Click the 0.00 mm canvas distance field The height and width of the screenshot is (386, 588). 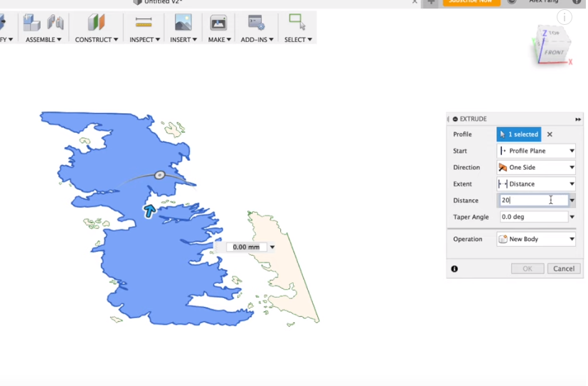(x=246, y=247)
